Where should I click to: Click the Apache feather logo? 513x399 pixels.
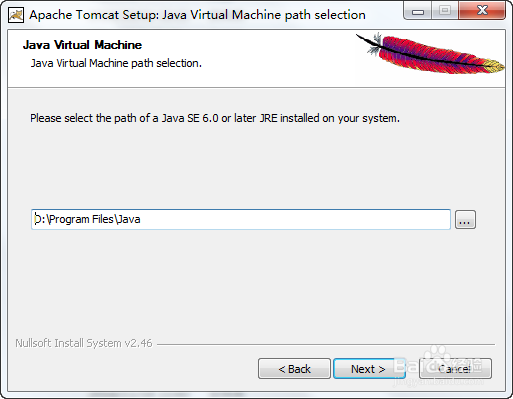click(x=430, y=53)
